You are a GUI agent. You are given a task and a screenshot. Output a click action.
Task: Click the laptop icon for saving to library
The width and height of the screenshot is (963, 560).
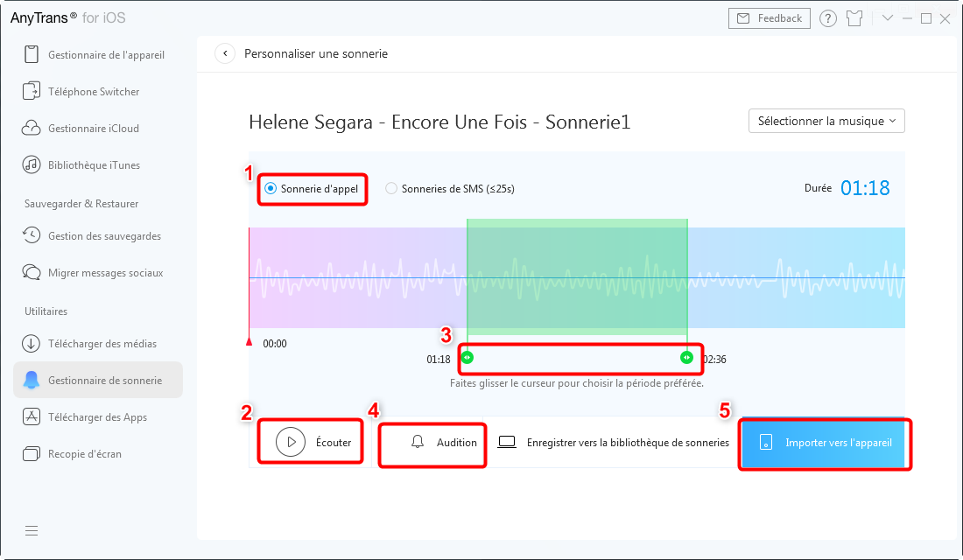point(507,442)
